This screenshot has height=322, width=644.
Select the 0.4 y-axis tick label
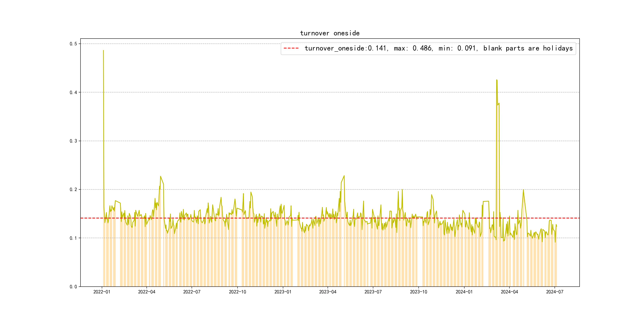click(73, 92)
